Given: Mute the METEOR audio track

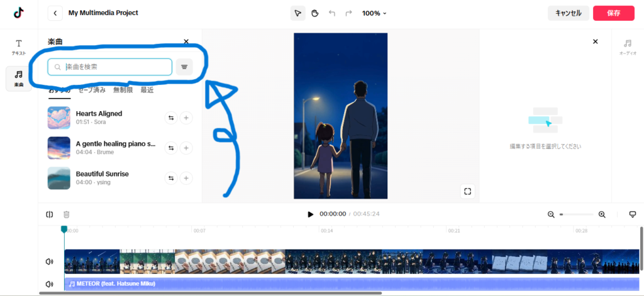Looking at the screenshot, I should (x=50, y=284).
